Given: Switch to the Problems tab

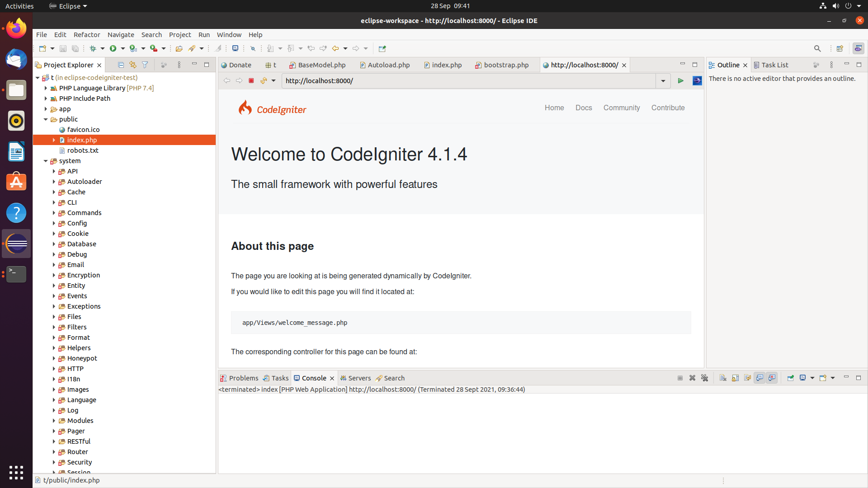Looking at the screenshot, I should [x=239, y=378].
